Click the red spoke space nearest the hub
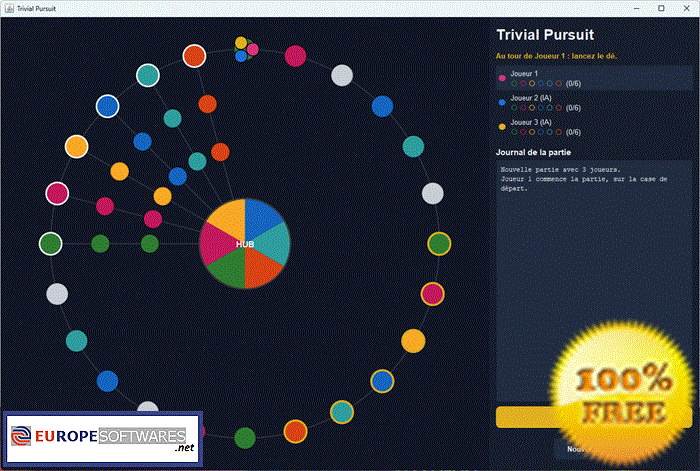Viewport: 700px width, 471px height. pyautogui.click(x=220, y=152)
